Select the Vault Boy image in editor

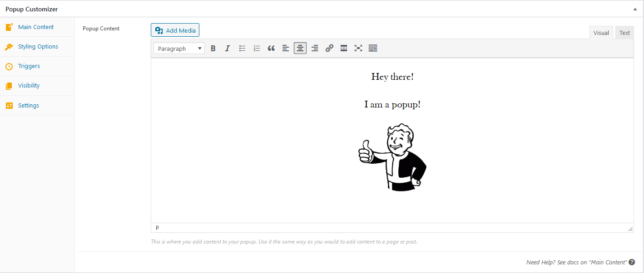click(392, 157)
